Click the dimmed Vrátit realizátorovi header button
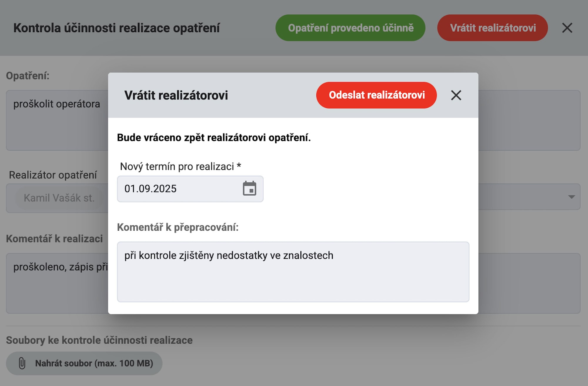The height and width of the screenshot is (386, 588). (492, 28)
